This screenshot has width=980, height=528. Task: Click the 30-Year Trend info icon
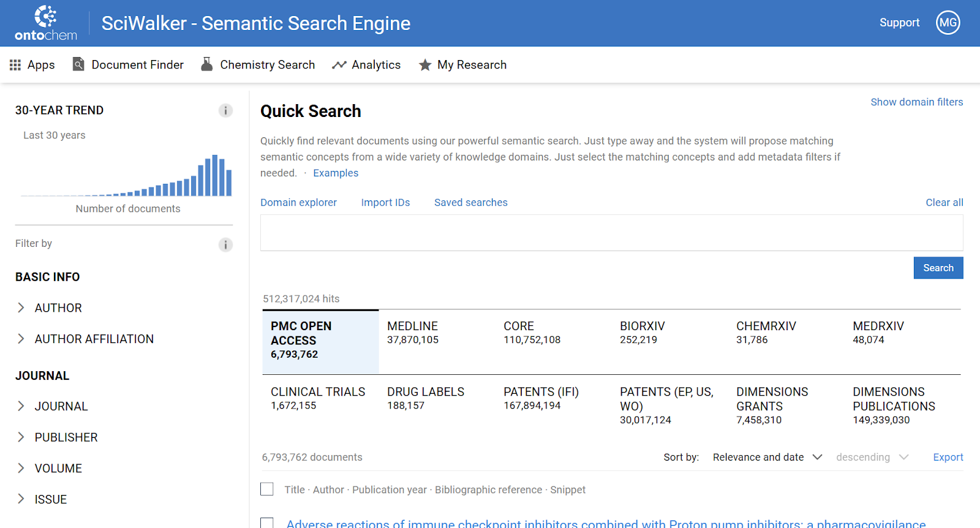[225, 110]
